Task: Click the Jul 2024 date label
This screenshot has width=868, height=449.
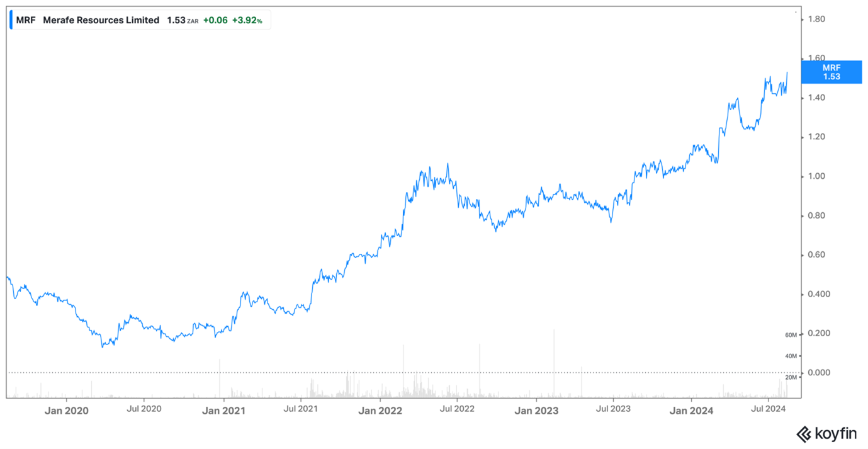Action: click(768, 409)
